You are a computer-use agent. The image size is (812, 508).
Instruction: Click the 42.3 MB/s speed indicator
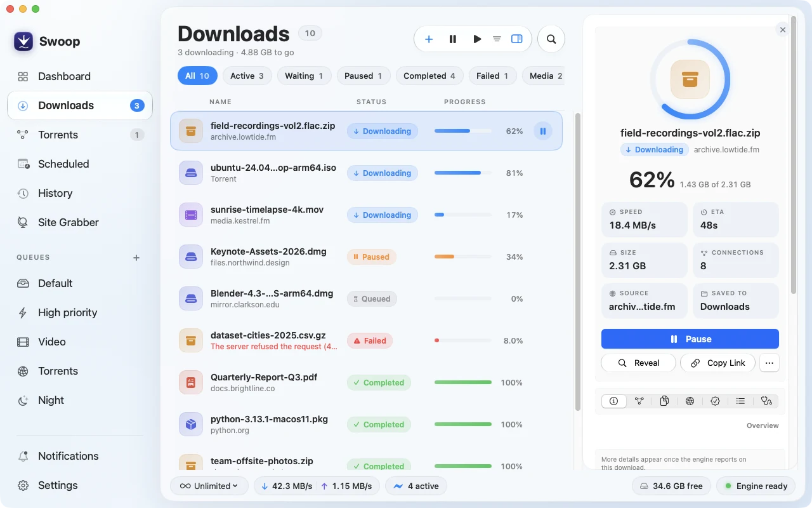287,486
